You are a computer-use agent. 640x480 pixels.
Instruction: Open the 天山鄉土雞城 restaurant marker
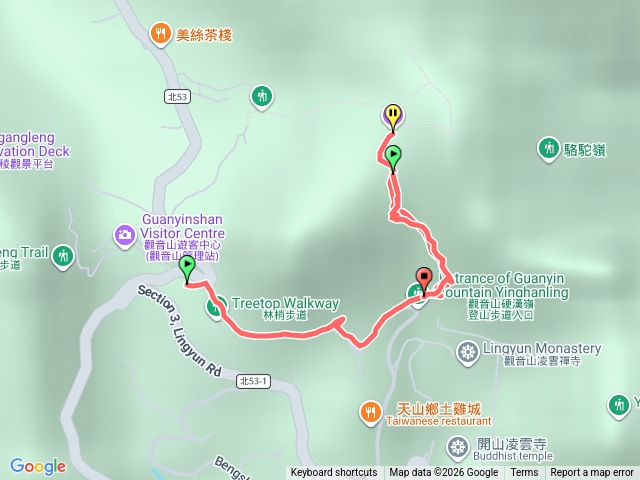click(x=371, y=413)
